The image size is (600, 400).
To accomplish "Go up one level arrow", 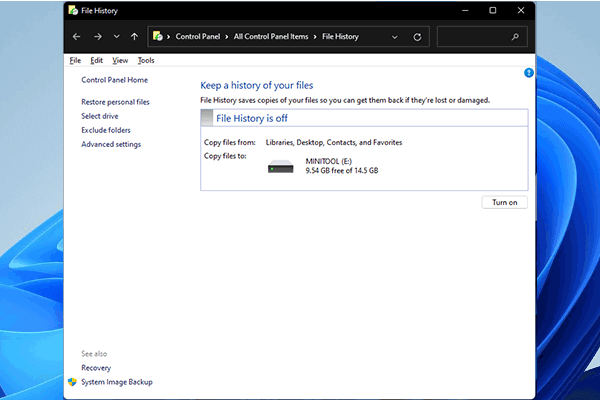I will click(x=134, y=37).
